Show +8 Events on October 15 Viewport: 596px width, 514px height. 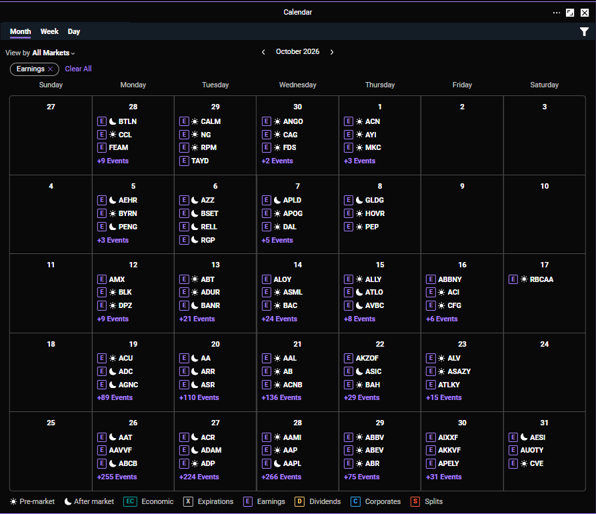tap(360, 319)
